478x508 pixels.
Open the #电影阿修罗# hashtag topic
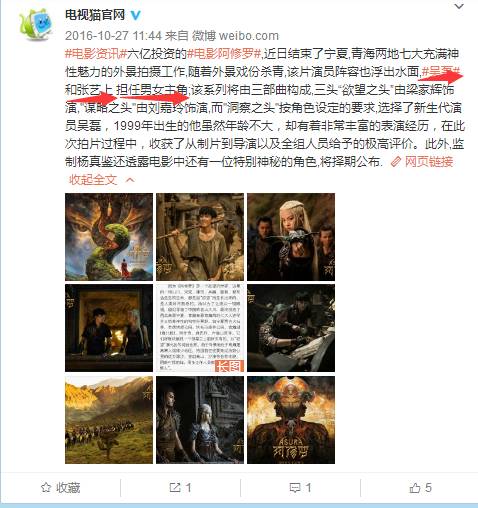(x=224, y=54)
